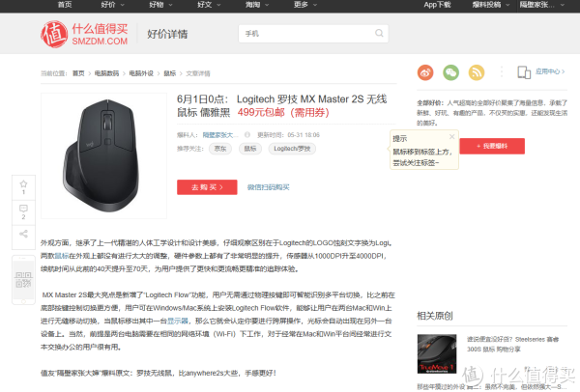This screenshot has width=580, height=392.
Task: Click the share icon in side toolbar
Action: click(23, 234)
